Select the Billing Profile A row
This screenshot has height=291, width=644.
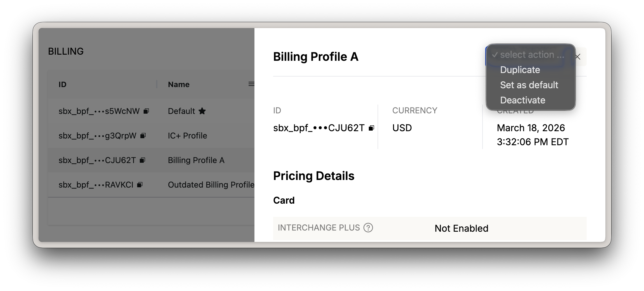(196, 160)
